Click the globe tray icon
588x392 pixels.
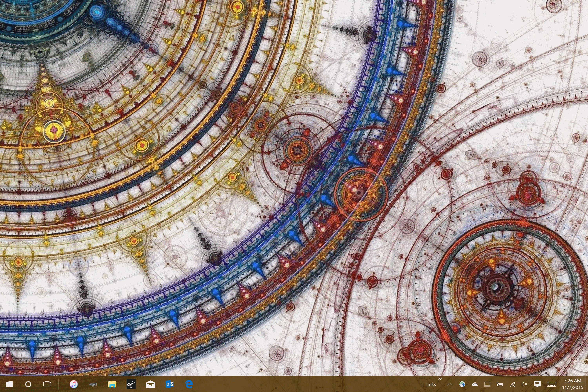tap(462, 384)
